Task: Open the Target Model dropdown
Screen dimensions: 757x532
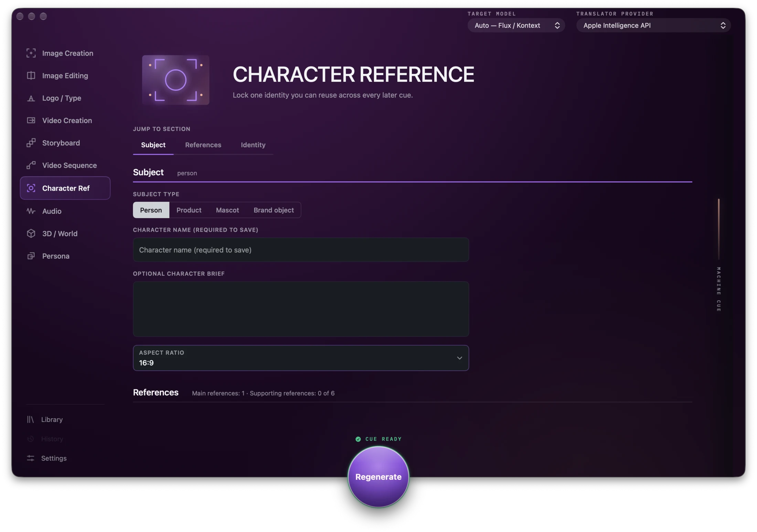Action: click(516, 25)
